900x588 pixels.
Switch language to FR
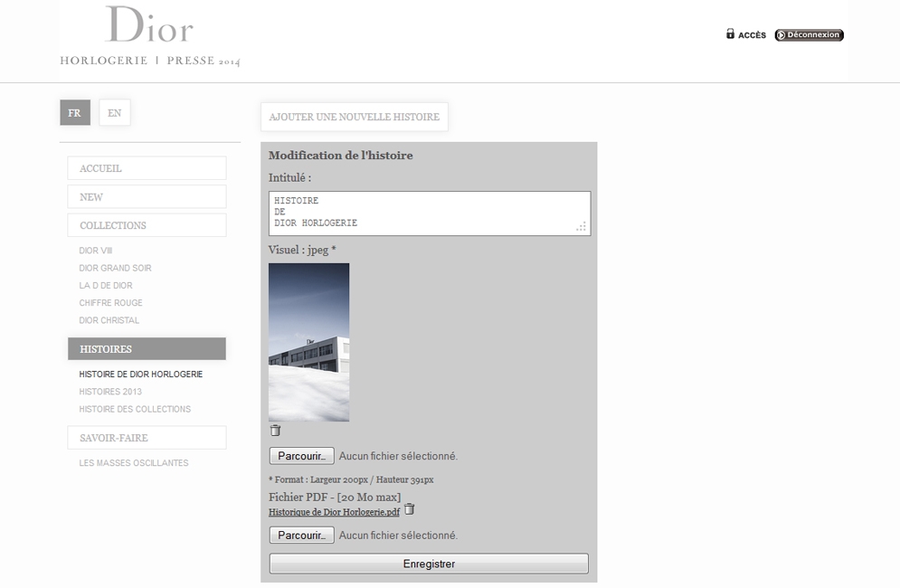(x=74, y=112)
